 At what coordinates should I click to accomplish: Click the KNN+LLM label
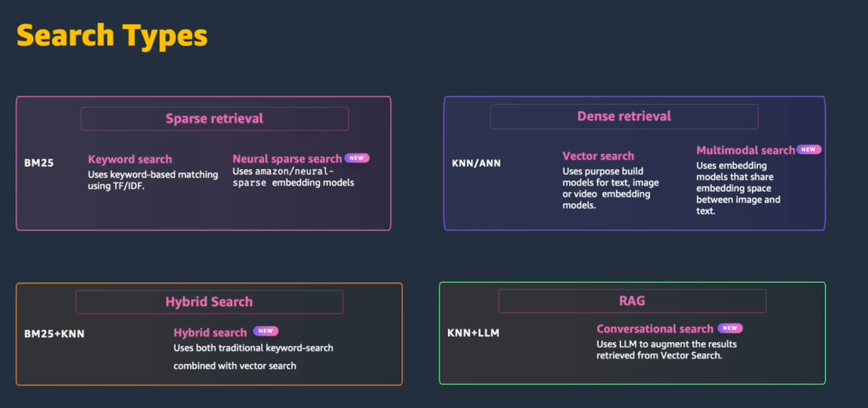click(473, 333)
